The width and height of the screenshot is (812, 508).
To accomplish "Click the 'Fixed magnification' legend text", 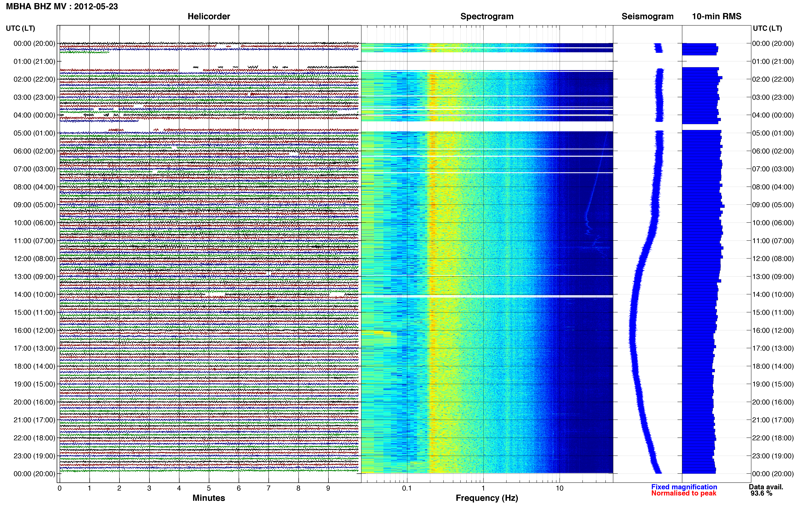I will [684, 487].
